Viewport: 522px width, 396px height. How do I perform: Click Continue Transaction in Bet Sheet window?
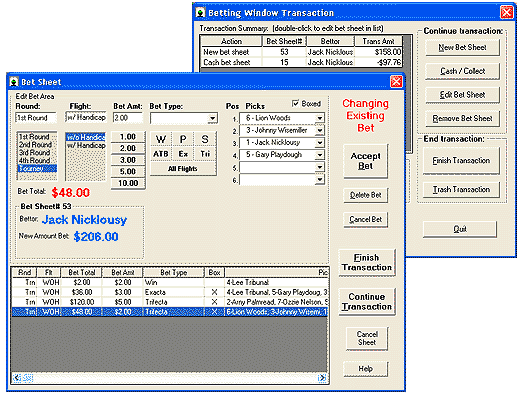tap(367, 302)
